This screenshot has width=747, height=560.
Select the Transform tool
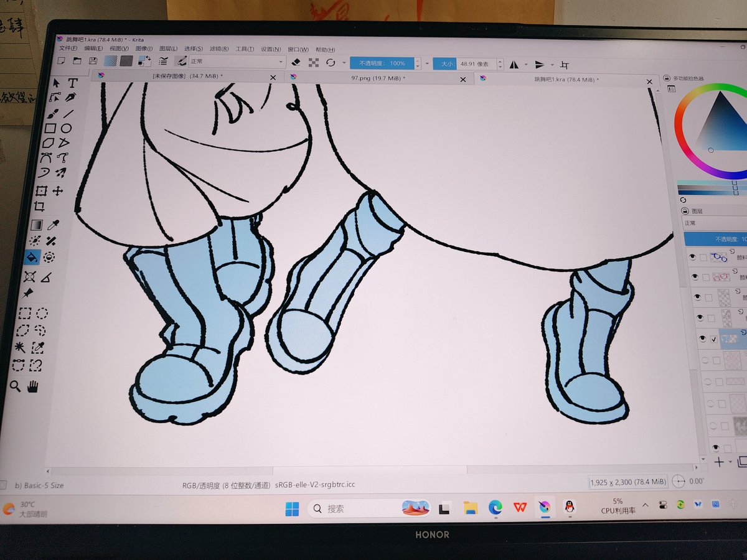pyautogui.click(x=43, y=191)
